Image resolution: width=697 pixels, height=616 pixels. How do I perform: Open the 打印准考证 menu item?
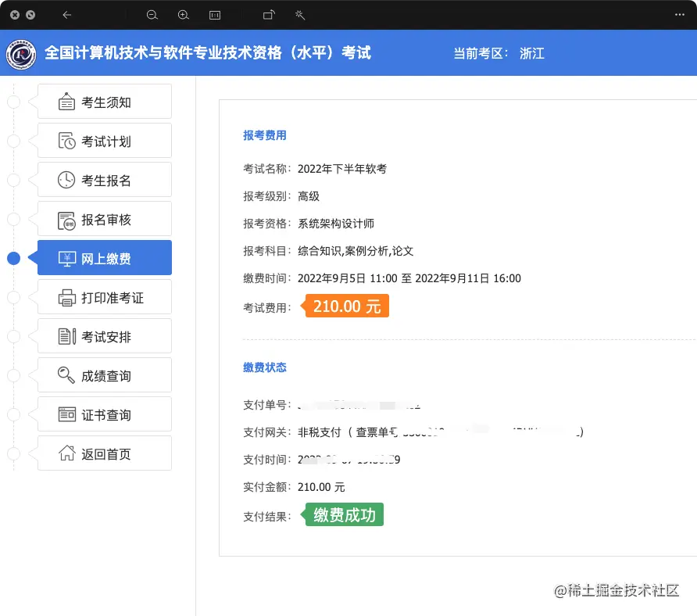coord(105,297)
